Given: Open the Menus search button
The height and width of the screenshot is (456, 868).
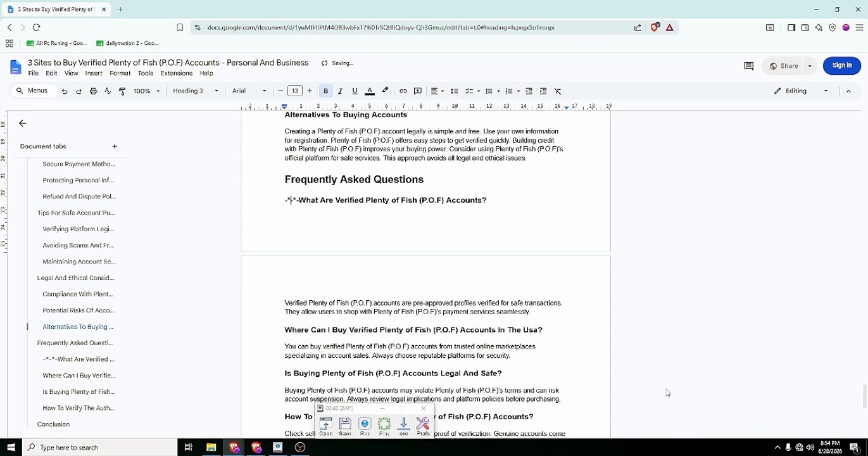Looking at the screenshot, I should 32,91.
